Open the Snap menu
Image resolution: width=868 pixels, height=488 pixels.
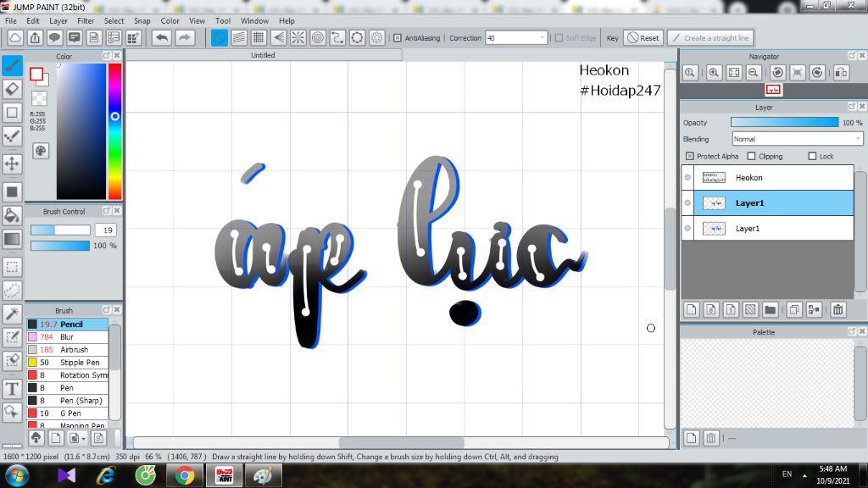pyautogui.click(x=142, y=20)
